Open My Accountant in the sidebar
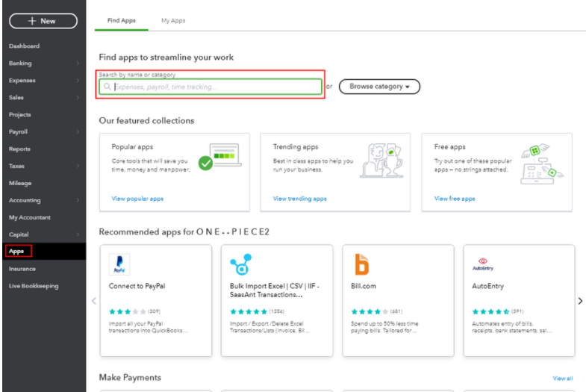This screenshot has height=392, width=586. (30, 217)
